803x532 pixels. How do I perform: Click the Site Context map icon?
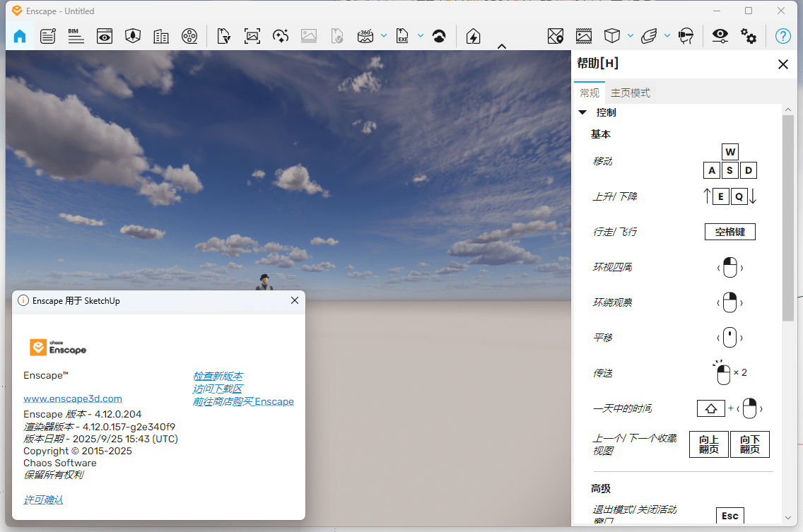tap(556, 36)
